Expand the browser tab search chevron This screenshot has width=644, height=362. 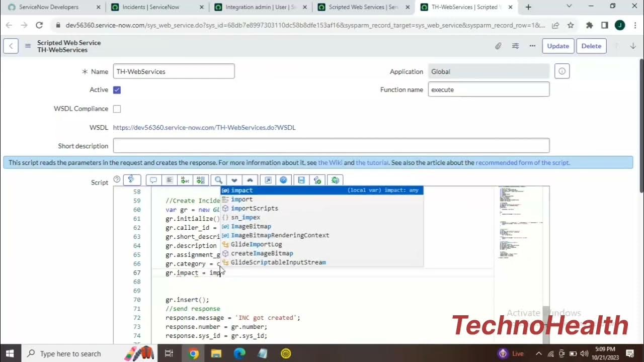coord(569,7)
